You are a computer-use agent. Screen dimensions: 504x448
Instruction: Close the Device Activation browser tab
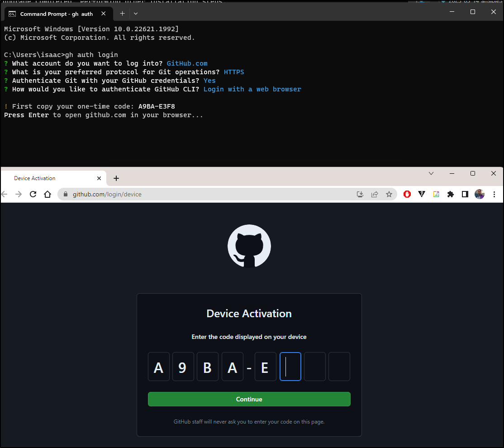pyautogui.click(x=99, y=178)
